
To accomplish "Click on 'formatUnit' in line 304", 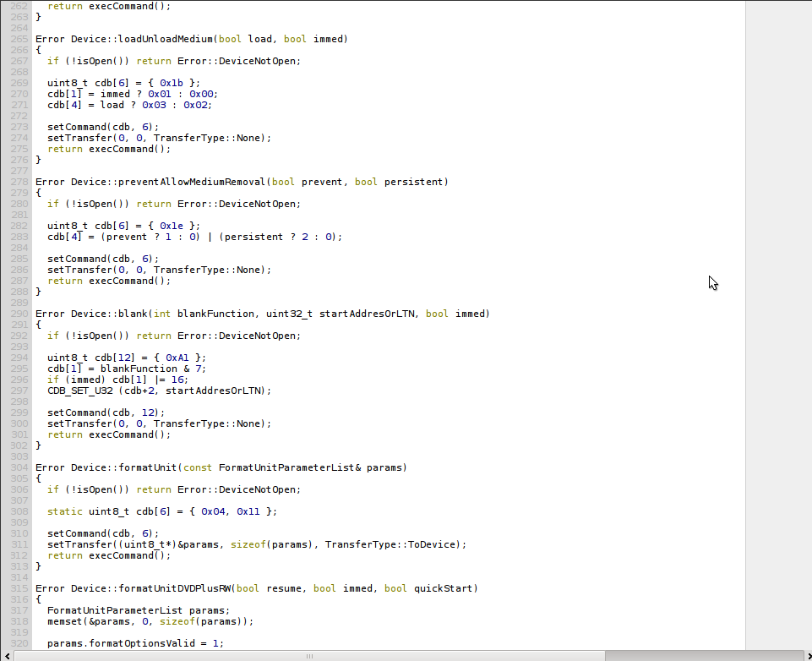I will [148, 467].
